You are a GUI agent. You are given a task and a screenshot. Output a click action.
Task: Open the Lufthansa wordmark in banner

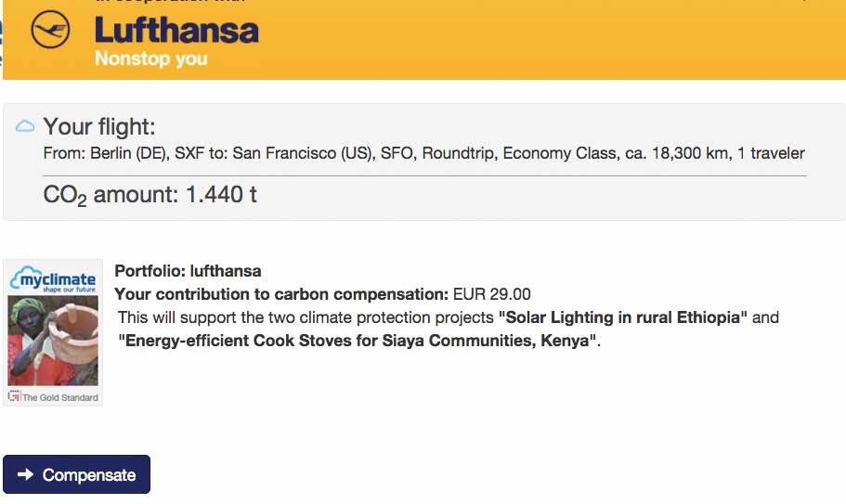click(176, 31)
